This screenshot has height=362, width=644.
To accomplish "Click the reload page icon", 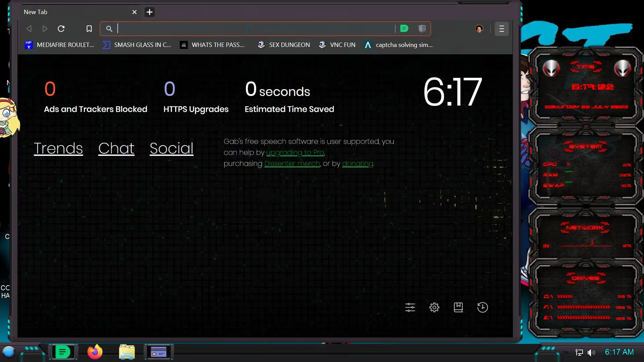I will [61, 29].
